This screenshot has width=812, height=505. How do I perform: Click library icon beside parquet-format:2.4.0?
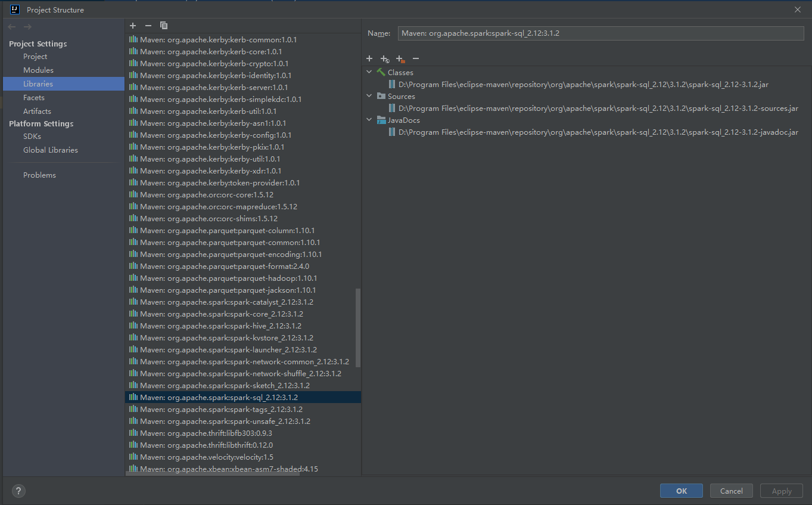(133, 266)
